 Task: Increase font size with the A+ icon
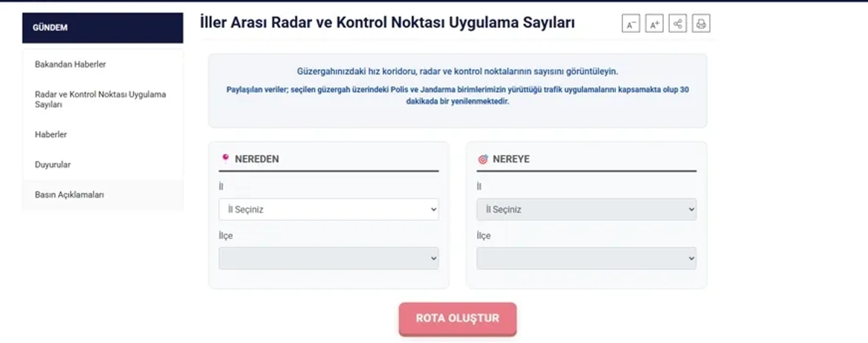(654, 24)
